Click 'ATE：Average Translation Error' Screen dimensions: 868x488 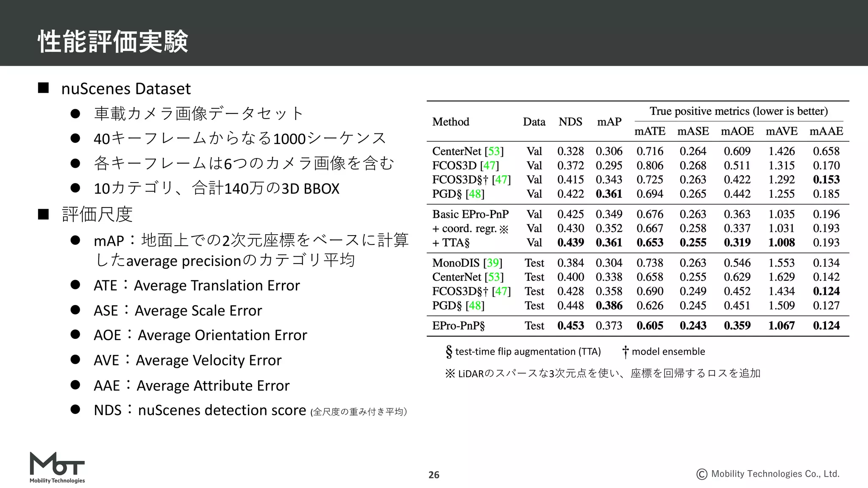(197, 285)
